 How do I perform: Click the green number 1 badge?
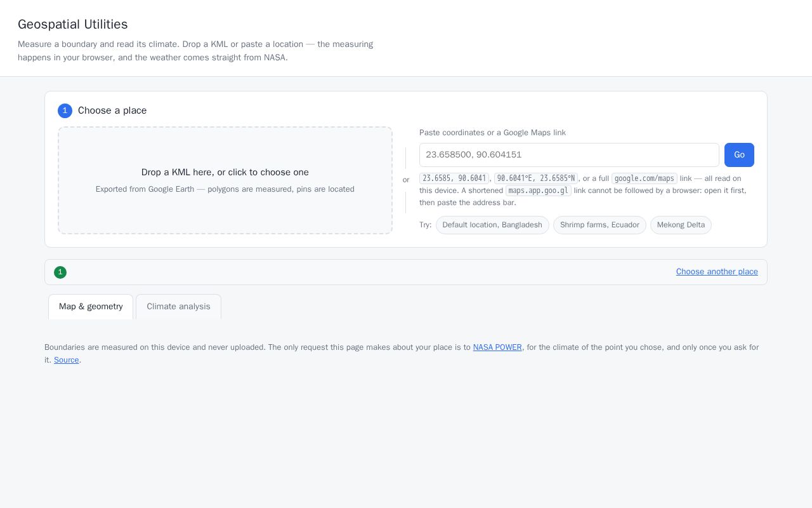60,272
